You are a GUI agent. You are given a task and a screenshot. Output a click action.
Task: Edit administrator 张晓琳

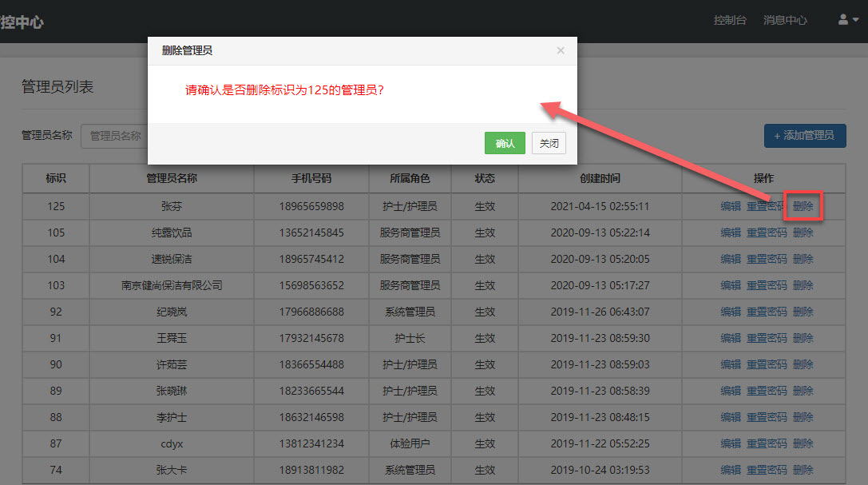pos(731,391)
